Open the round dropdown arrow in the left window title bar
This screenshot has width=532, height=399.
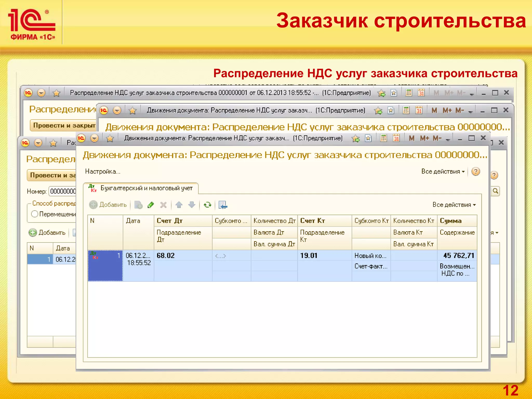point(38,143)
